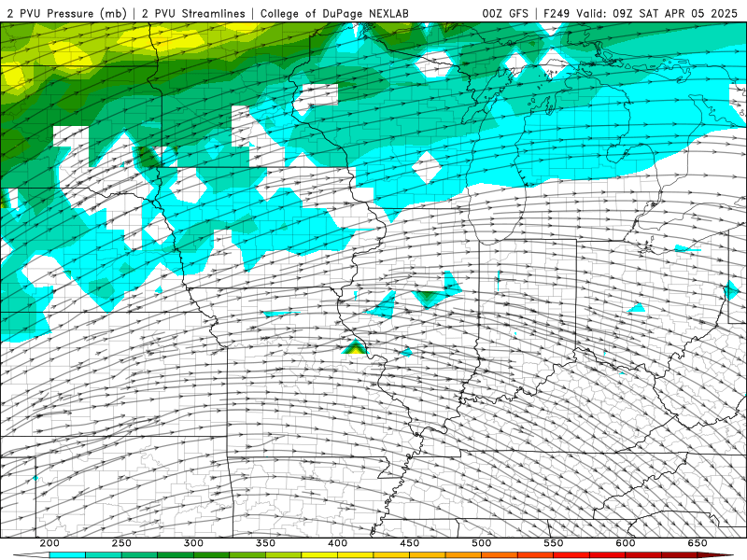Click the 350 label on the colorbar
The width and height of the screenshot is (747, 560).
(265, 543)
